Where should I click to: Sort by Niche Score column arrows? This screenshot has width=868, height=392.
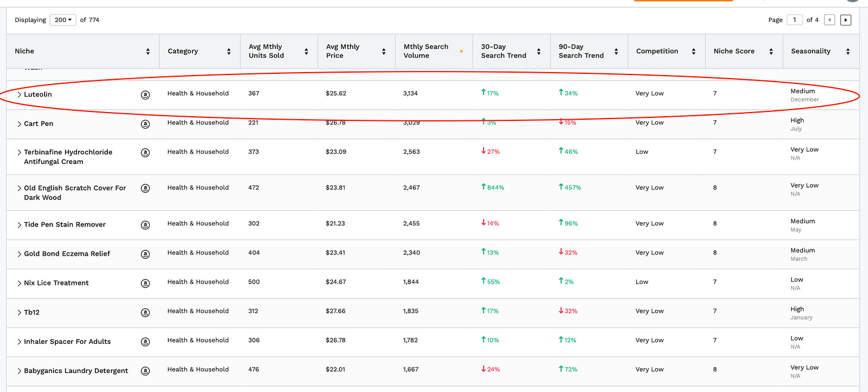click(771, 52)
